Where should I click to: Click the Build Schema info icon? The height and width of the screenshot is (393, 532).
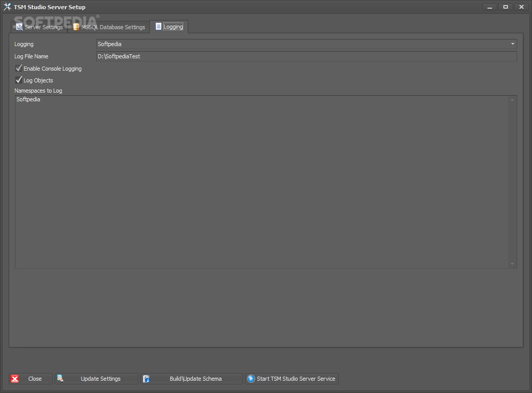pyautogui.click(x=147, y=379)
